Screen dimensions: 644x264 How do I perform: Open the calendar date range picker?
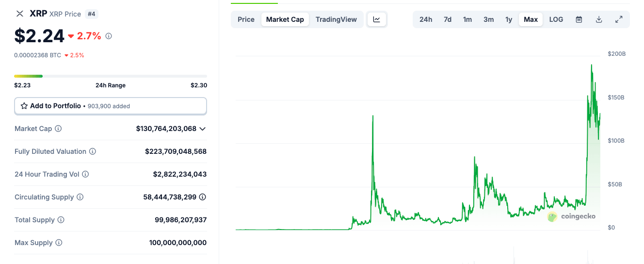(579, 19)
